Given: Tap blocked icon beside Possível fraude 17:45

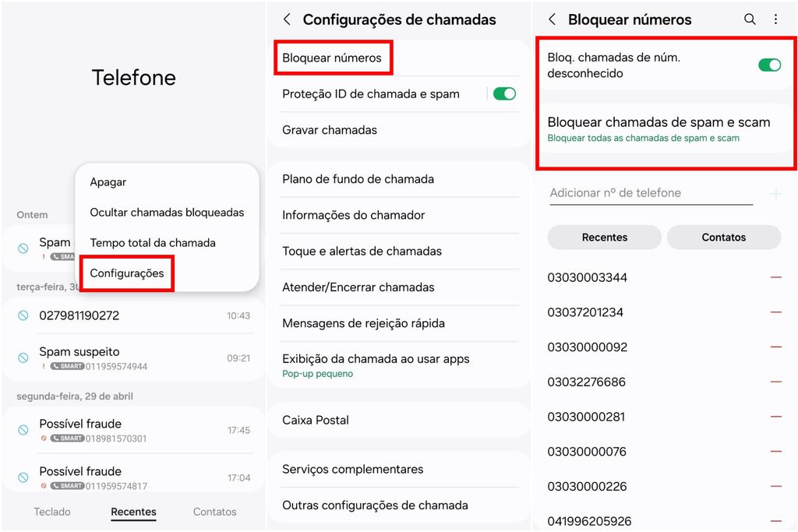Looking at the screenshot, I should click(x=23, y=430).
